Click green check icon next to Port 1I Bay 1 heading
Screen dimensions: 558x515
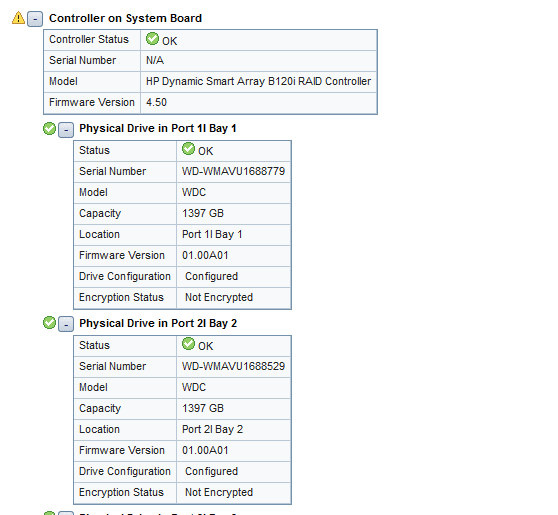click(x=49, y=128)
